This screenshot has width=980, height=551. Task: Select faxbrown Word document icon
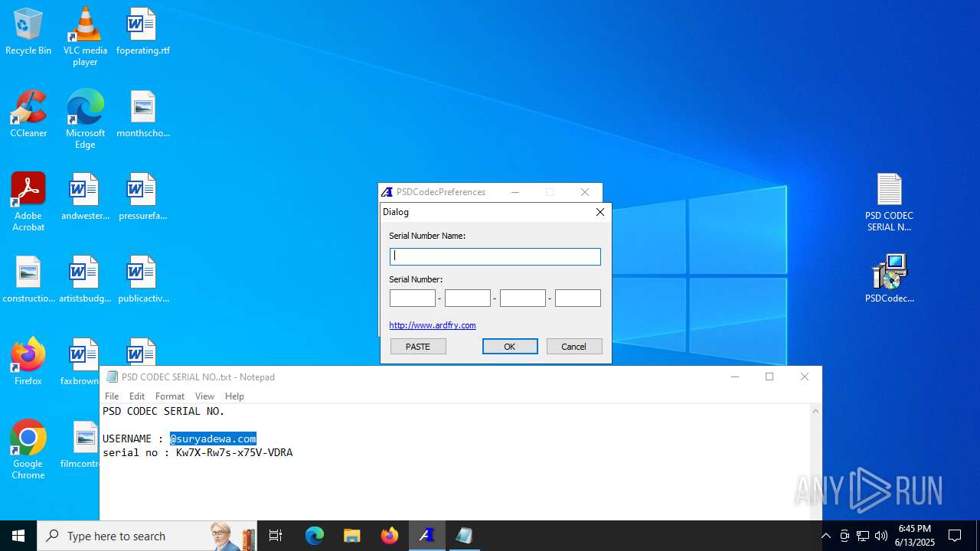point(80,362)
